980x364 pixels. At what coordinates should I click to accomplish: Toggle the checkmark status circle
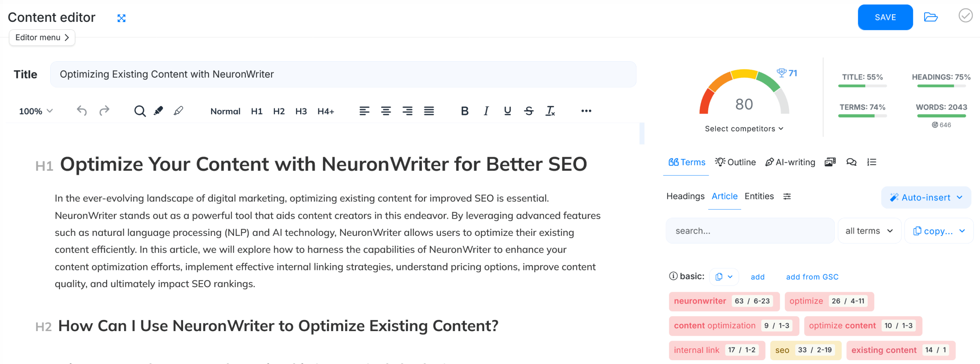pyautogui.click(x=965, y=16)
